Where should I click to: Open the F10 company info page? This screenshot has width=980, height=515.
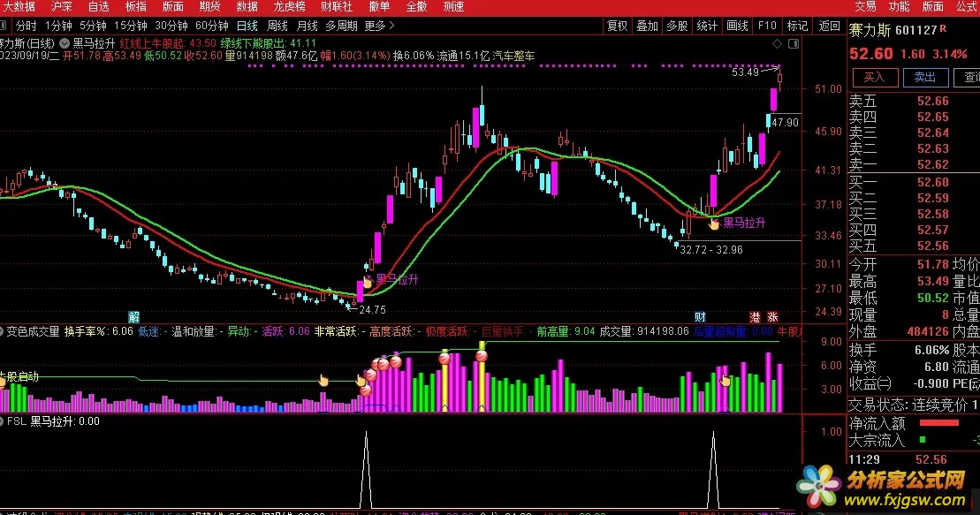[767, 26]
